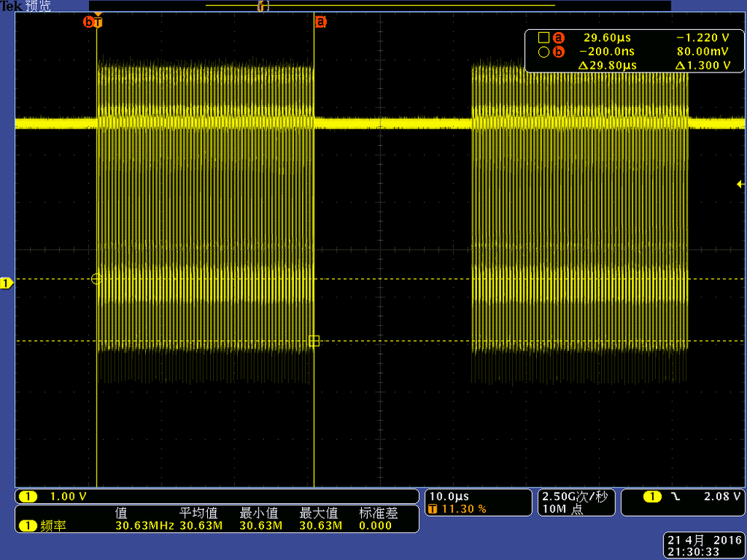
Task: Click the square cursor-a waveform intersection marker
Action: tap(314, 341)
